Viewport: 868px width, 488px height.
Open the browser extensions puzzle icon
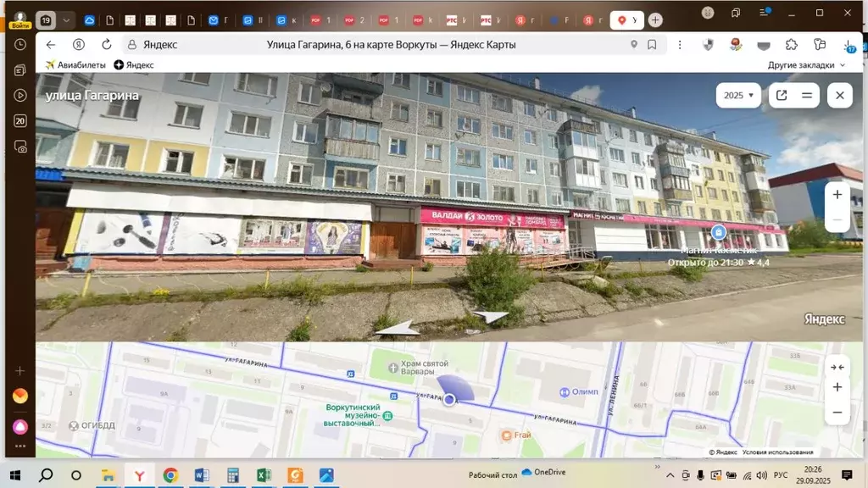click(792, 43)
